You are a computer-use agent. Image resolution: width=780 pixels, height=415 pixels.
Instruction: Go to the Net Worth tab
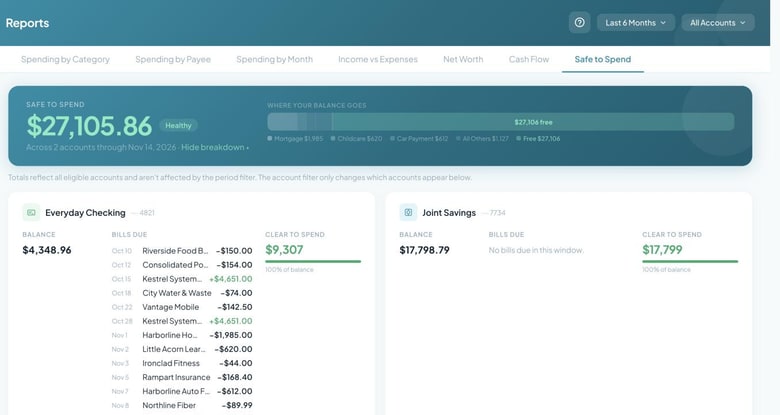[x=463, y=59]
